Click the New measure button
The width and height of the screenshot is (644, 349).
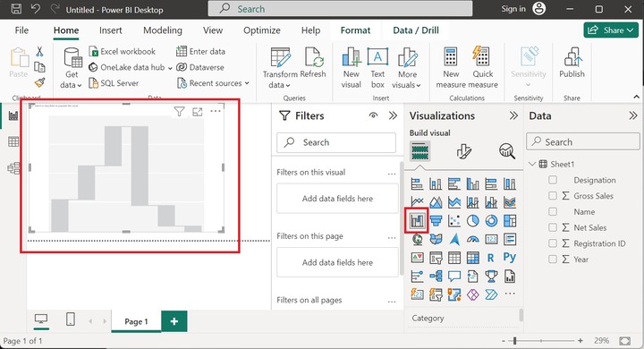pos(451,68)
